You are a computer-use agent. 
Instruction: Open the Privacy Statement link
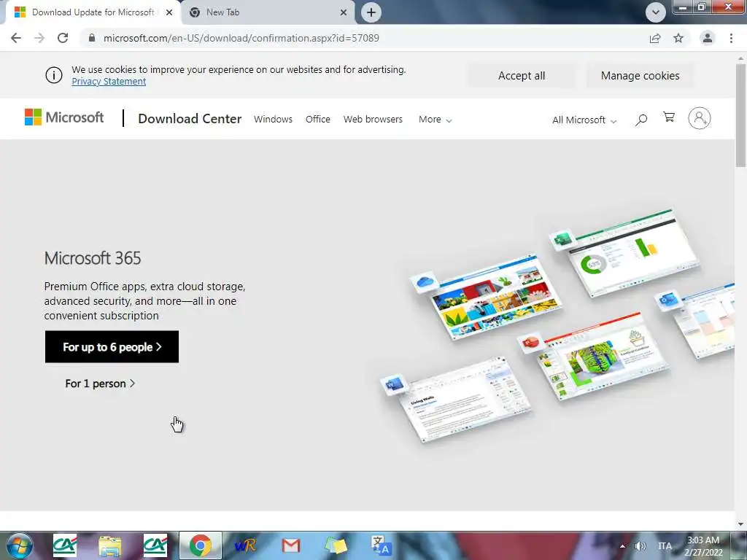click(109, 82)
